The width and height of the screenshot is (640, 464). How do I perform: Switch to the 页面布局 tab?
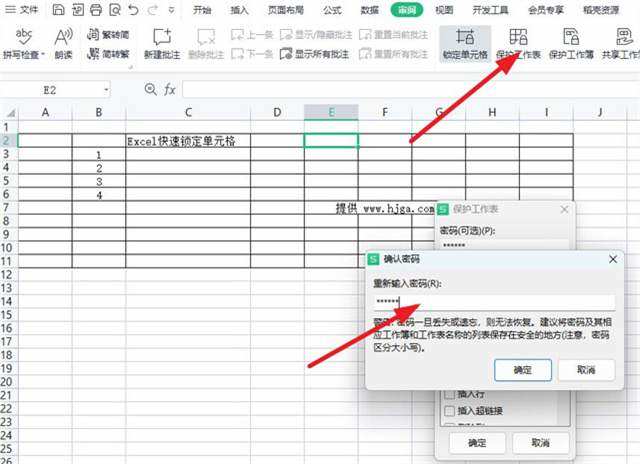point(286,10)
